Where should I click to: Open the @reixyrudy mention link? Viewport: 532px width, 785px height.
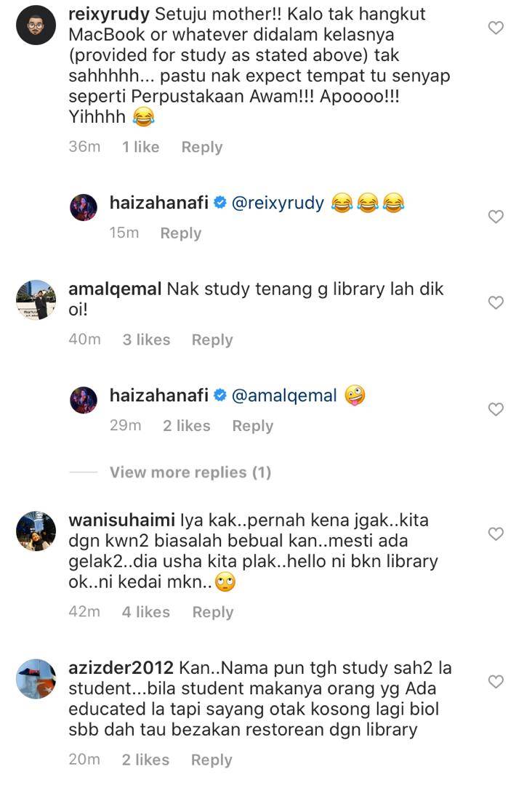click(278, 204)
